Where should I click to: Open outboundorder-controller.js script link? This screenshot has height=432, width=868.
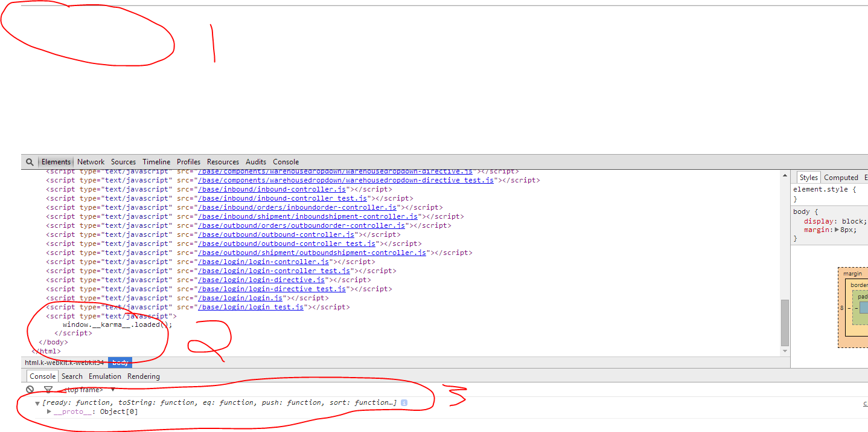(302, 225)
